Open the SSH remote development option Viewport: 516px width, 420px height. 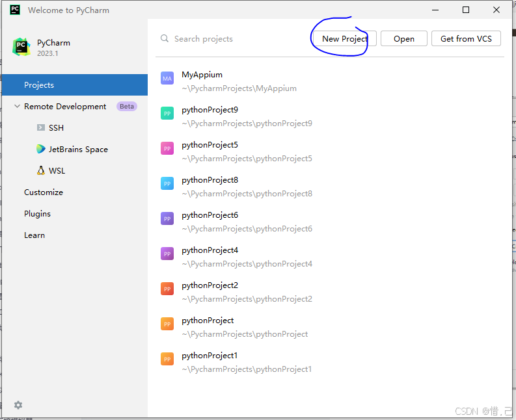pyautogui.click(x=56, y=127)
